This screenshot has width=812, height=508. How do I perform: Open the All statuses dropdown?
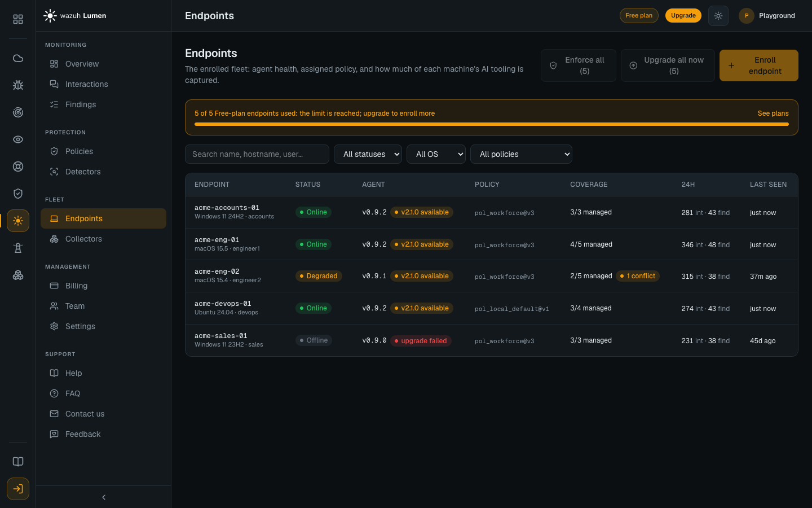point(368,154)
